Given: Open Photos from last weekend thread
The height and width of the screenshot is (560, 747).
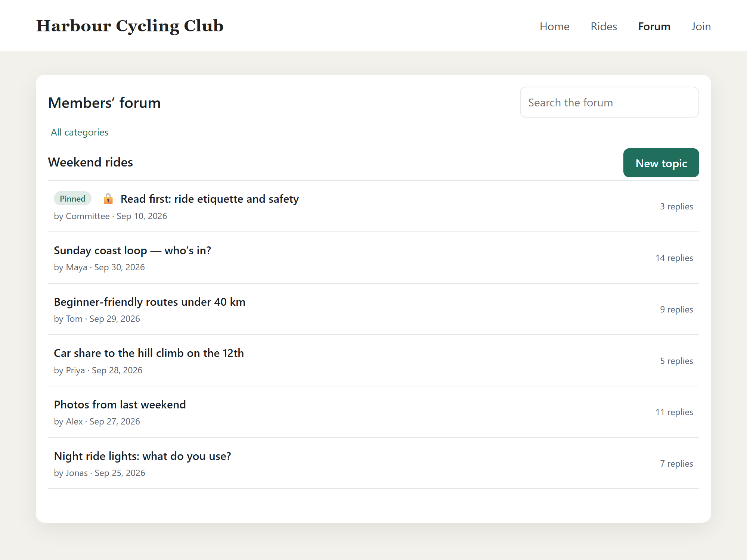Looking at the screenshot, I should coord(120,405).
